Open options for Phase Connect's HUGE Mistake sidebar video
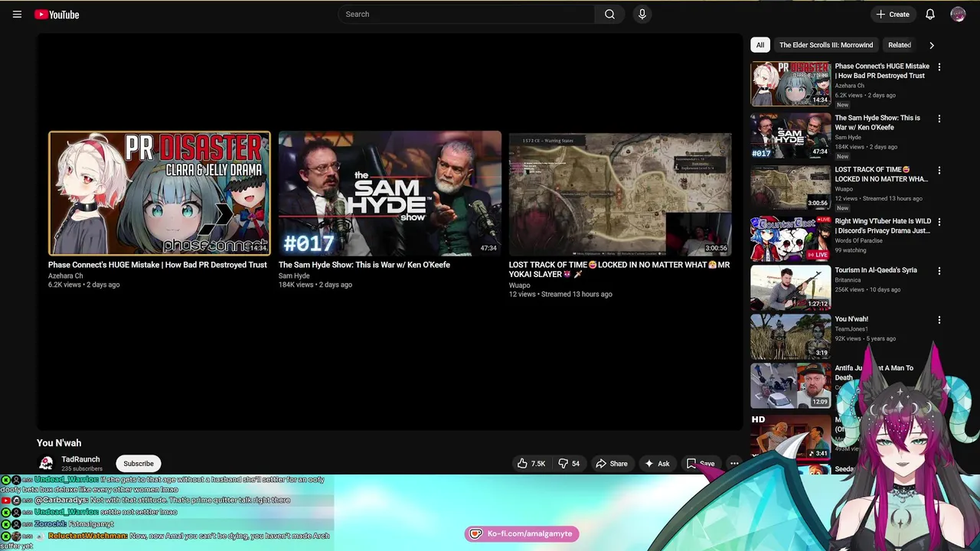The height and width of the screenshot is (551, 980). click(x=939, y=67)
